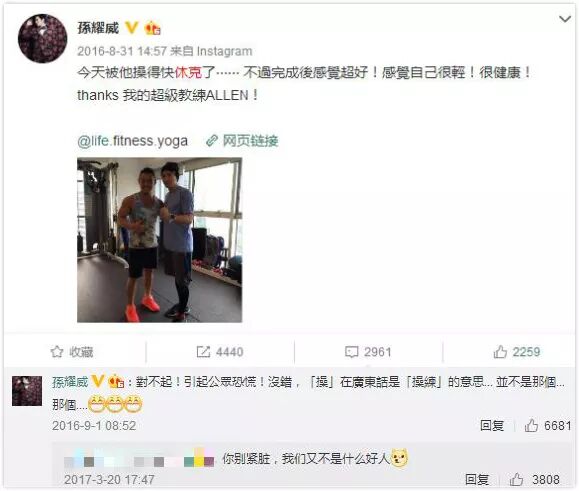This screenshot has width=579, height=491.
Task: Enlarge the gym photo thumbnail
Action: pos(160,240)
